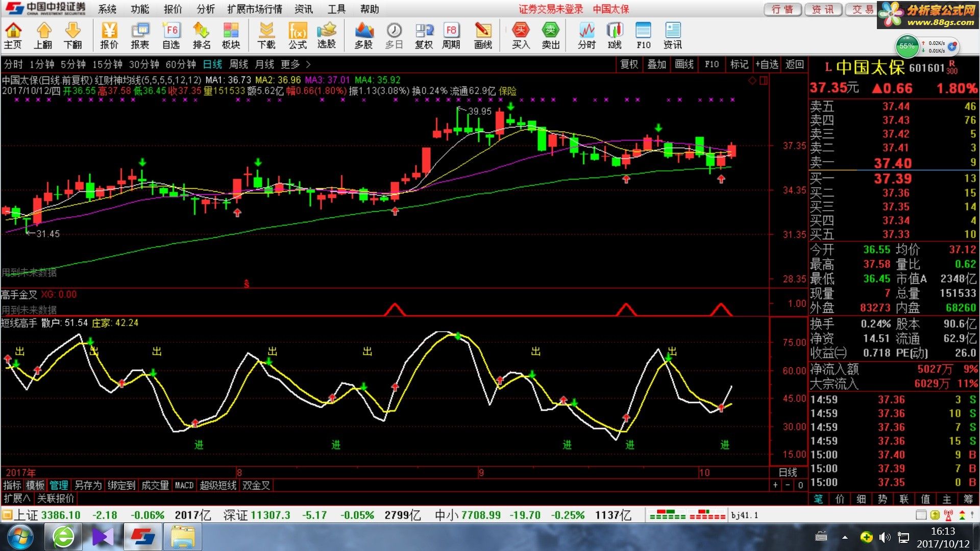The image size is (980, 551).
Task: Select the 5分钟 period tab
Action: [73, 64]
